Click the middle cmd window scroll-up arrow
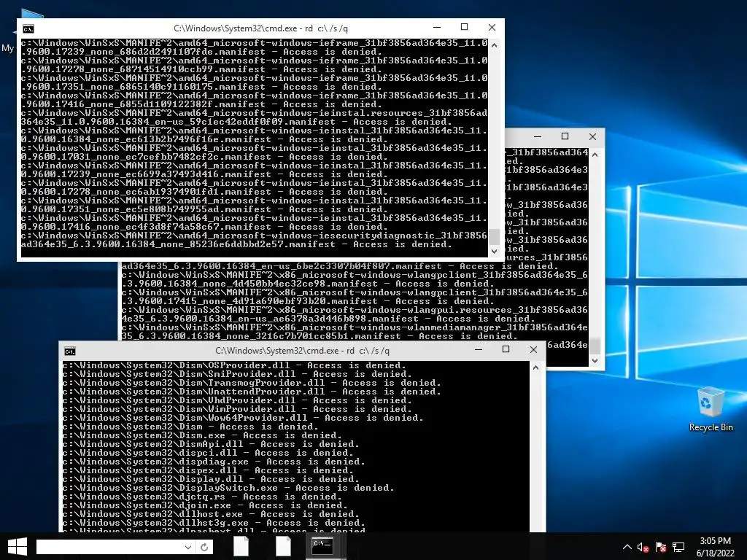The image size is (747, 560). pos(595,155)
